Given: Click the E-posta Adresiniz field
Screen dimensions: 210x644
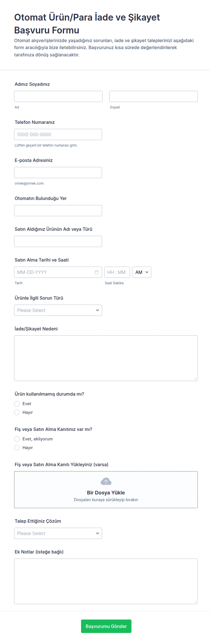Looking at the screenshot, I should (x=58, y=172).
